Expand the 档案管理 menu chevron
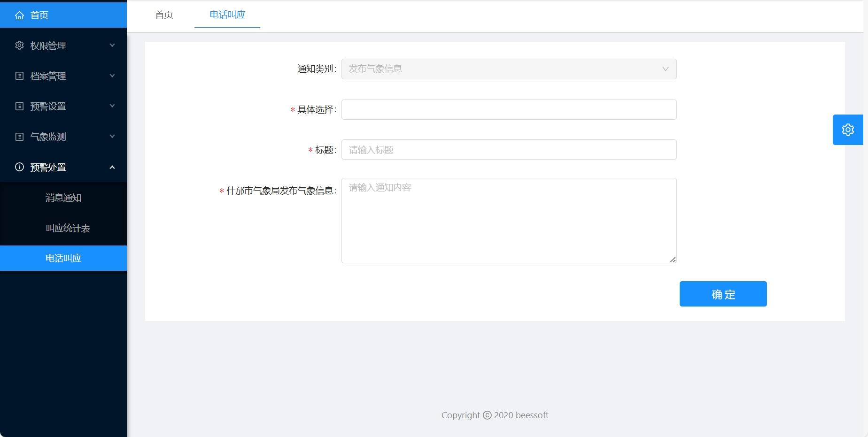This screenshot has height=437, width=868. 112,76
